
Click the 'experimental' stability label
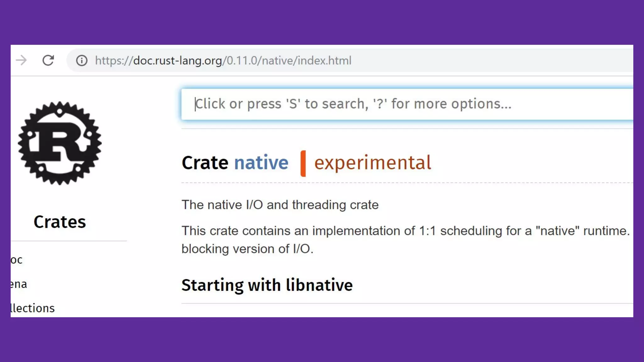[x=373, y=163]
